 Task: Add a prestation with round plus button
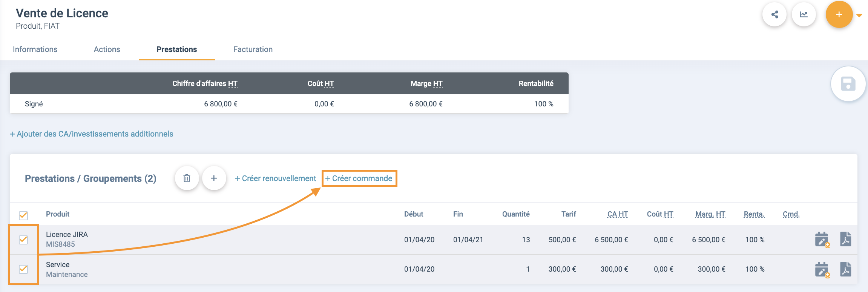coord(214,178)
